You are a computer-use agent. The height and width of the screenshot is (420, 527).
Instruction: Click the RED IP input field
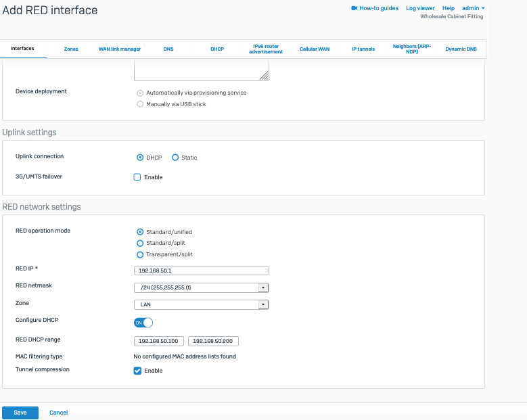click(202, 271)
